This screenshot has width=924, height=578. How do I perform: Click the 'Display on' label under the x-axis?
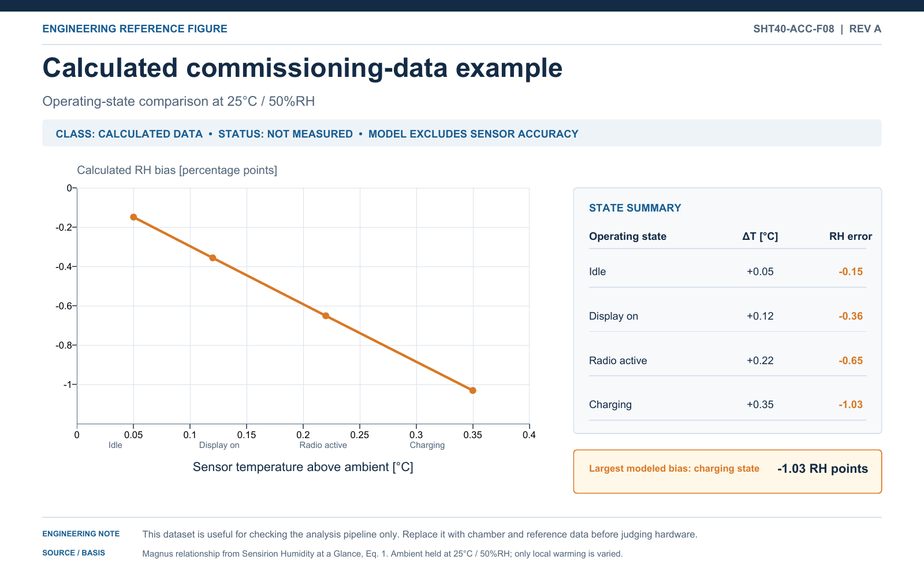point(219,445)
